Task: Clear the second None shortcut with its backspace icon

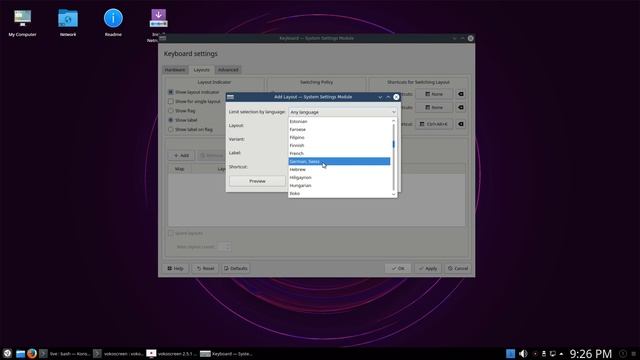Action: pos(461,107)
